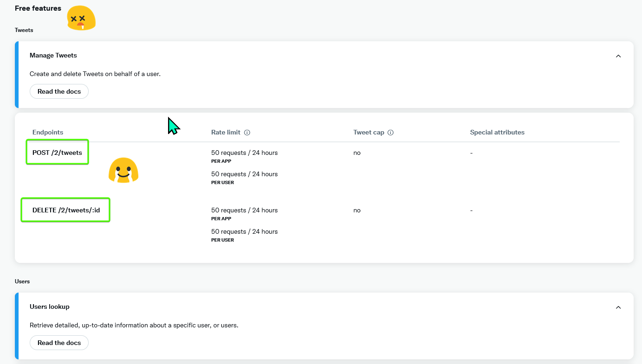Click the Tweet cap info icon
This screenshot has height=364, width=642.
pyautogui.click(x=391, y=132)
